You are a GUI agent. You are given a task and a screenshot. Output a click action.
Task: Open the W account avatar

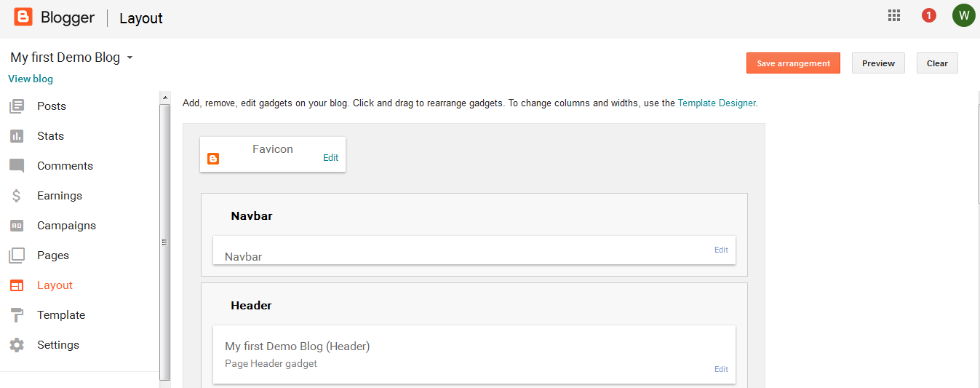[x=963, y=15]
